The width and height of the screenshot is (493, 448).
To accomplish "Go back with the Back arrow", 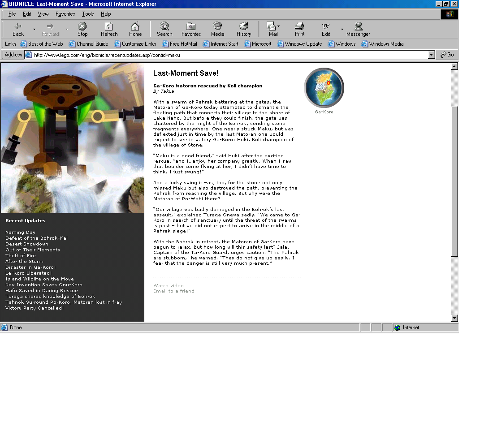I will click(18, 30).
